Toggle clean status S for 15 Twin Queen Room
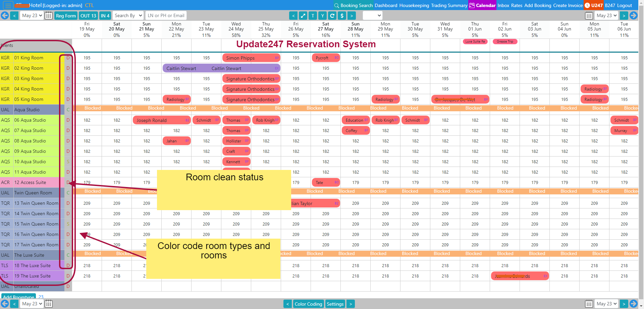Image resolution: width=644 pixels, height=309 pixels. coord(68,224)
